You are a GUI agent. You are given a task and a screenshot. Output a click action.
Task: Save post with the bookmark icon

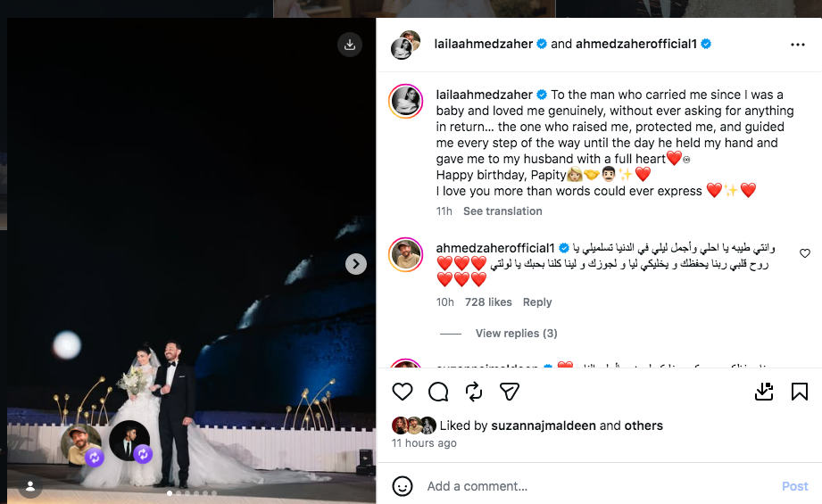(x=800, y=392)
